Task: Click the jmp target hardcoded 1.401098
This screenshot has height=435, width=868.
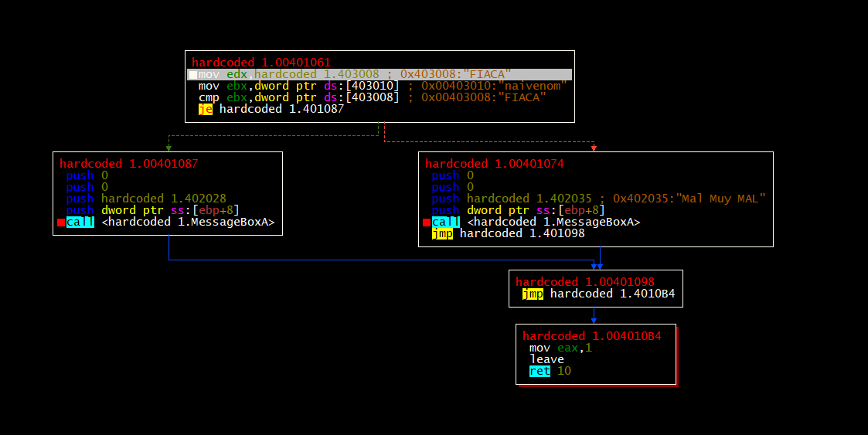Action: coord(522,233)
